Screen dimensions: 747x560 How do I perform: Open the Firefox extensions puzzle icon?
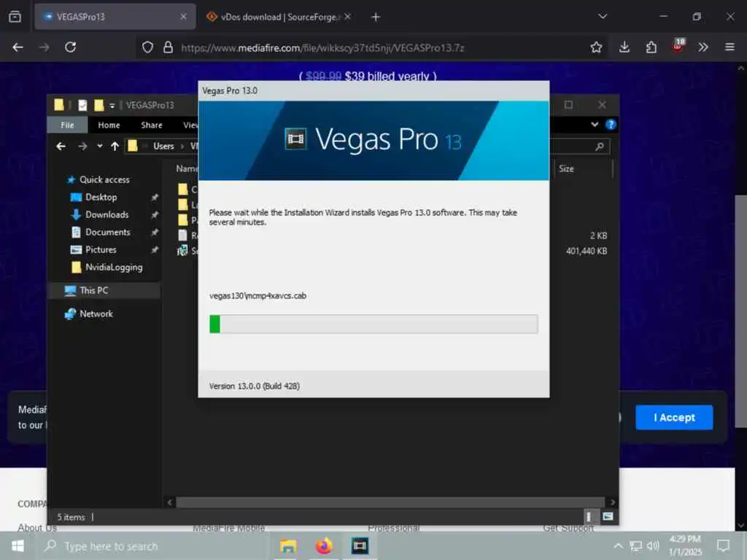tap(651, 47)
